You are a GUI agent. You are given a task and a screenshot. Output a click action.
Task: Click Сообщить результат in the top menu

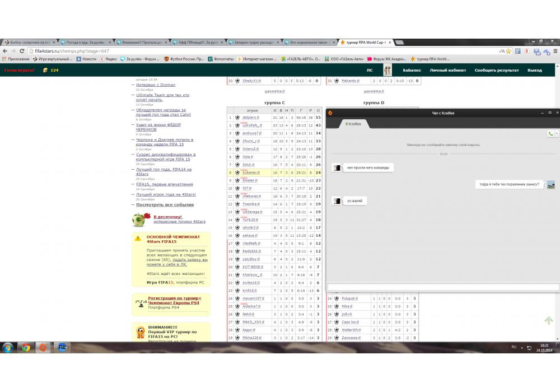pos(496,71)
